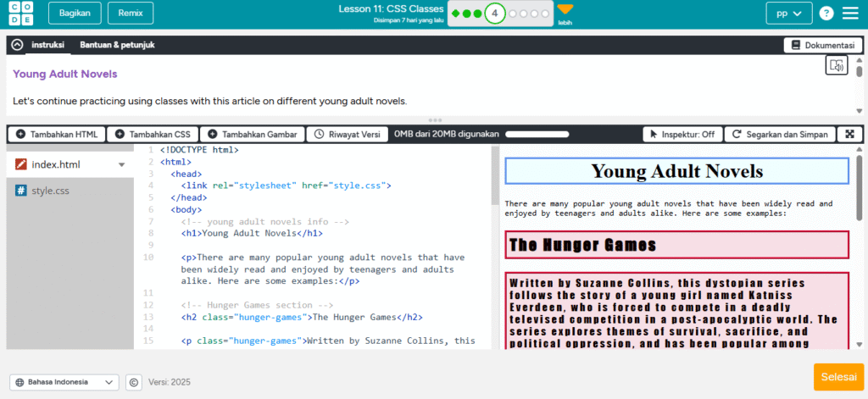Open the help question mark icon
The width and height of the screenshot is (868, 399).
(x=826, y=14)
